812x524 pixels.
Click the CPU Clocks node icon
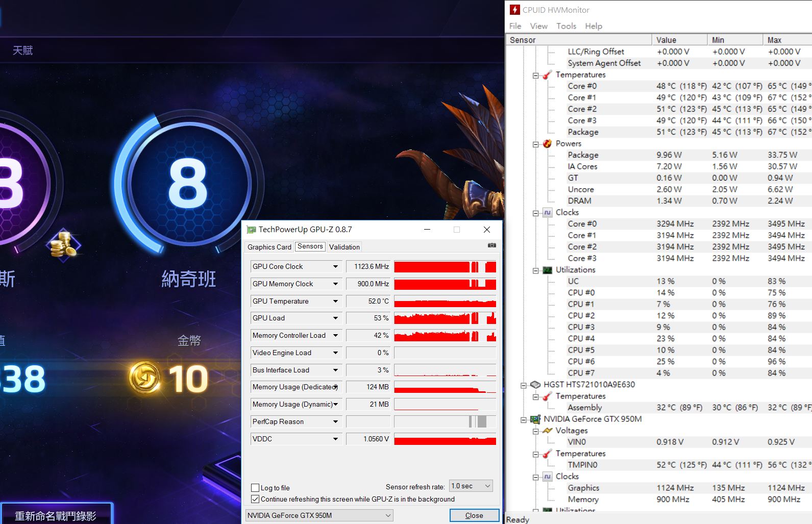547,213
